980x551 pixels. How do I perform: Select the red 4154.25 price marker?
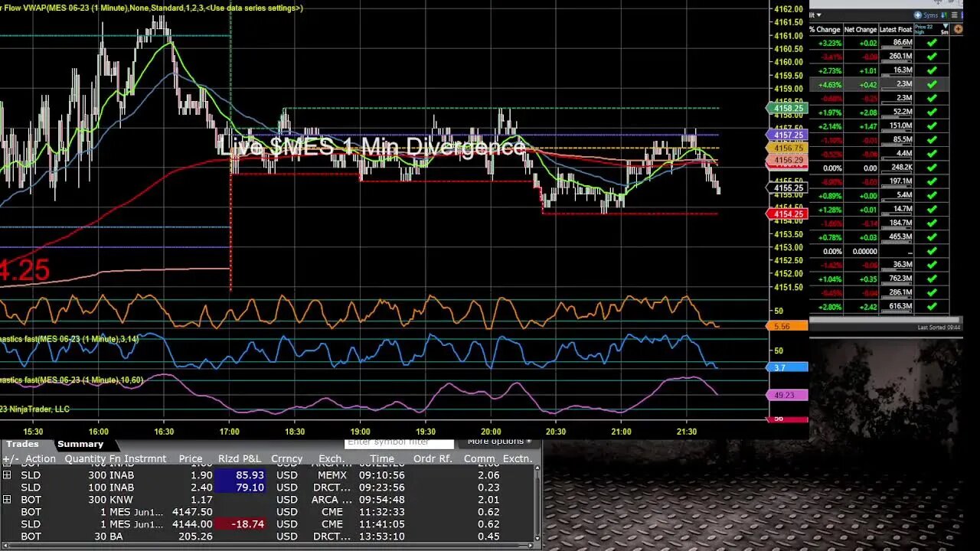(787, 214)
